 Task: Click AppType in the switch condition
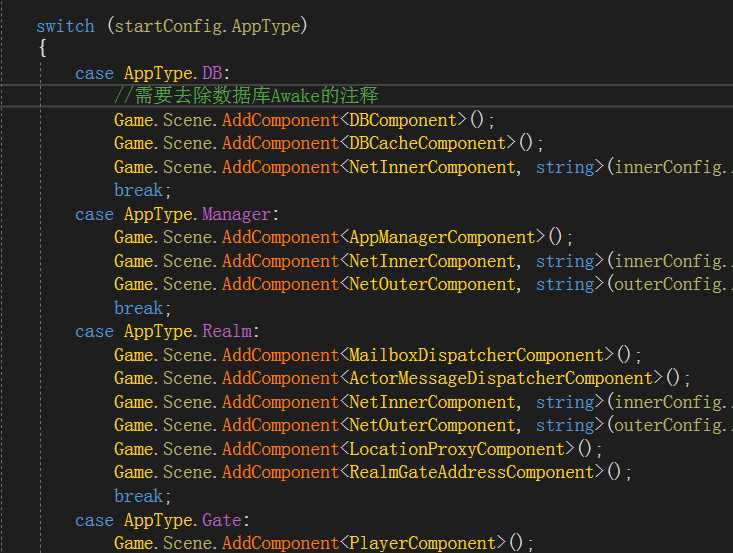click(x=266, y=26)
